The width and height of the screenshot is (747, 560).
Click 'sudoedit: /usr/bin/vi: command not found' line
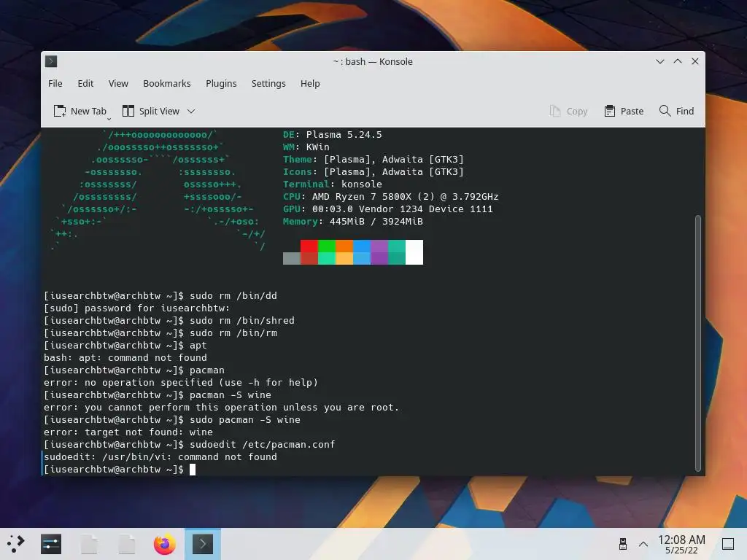pyautogui.click(x=160, y=456)
